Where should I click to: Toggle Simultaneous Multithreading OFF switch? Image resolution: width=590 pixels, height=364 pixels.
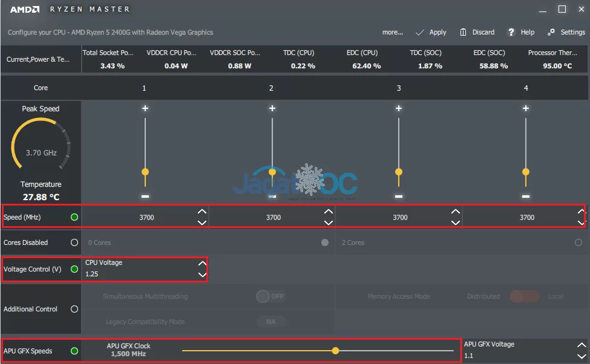pos(271,296)
